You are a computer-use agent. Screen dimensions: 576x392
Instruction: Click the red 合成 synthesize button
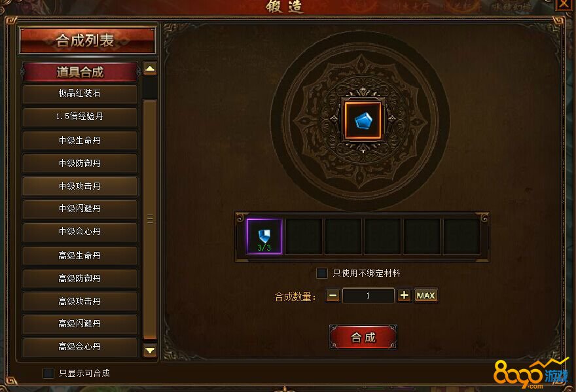[x=363, y=337]
